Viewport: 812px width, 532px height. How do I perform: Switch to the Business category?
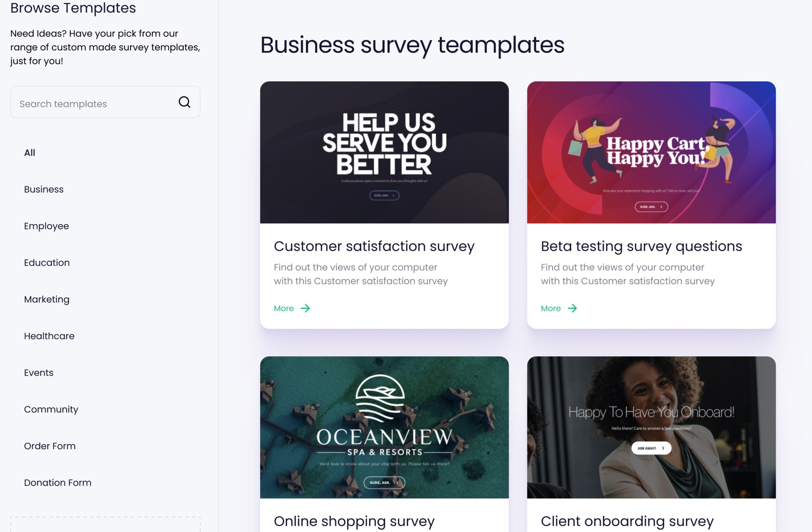(44, 189)
